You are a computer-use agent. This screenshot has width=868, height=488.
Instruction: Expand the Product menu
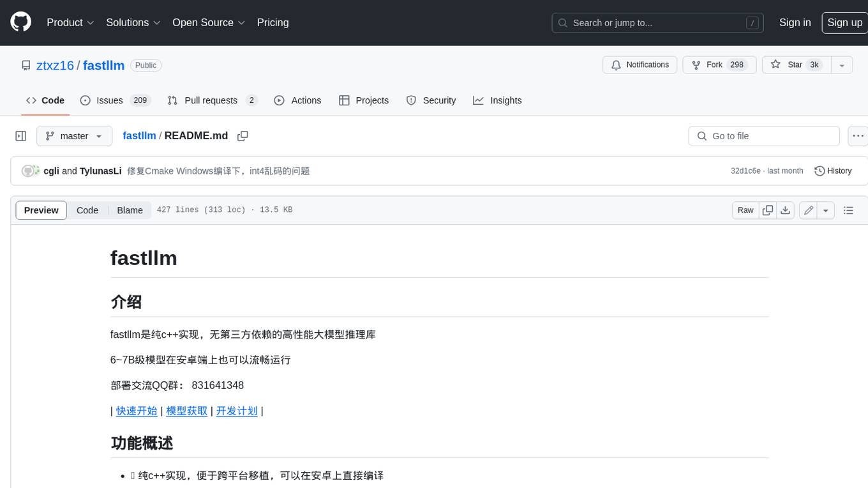tap(70, 22)
